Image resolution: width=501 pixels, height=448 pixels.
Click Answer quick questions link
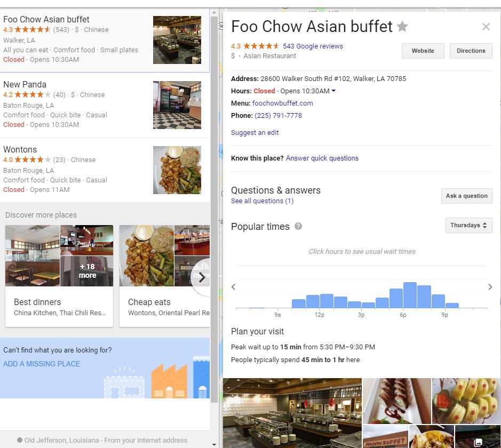322,158
